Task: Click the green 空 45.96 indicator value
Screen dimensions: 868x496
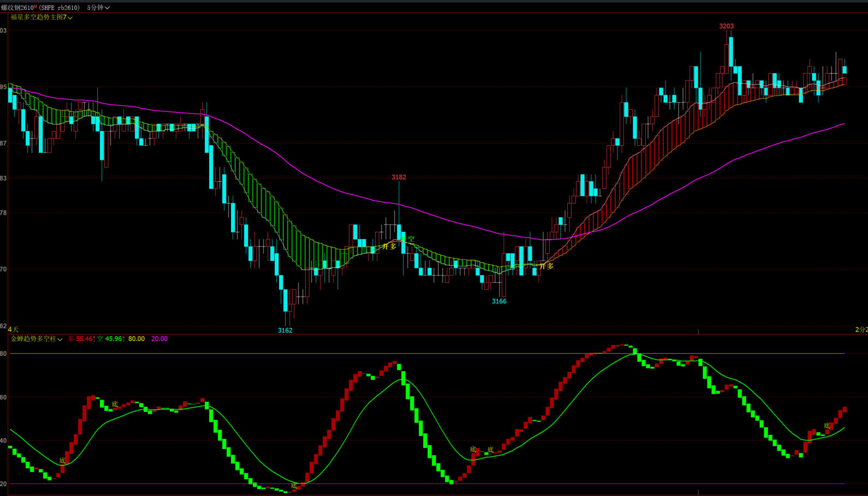Action: pos(111,339)
